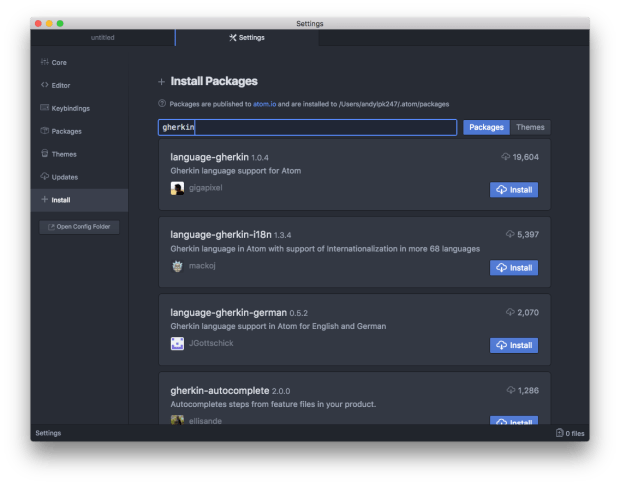Open Core settings in sidebar
Viewport: 620px width, 485px height.
pos(58,62)
